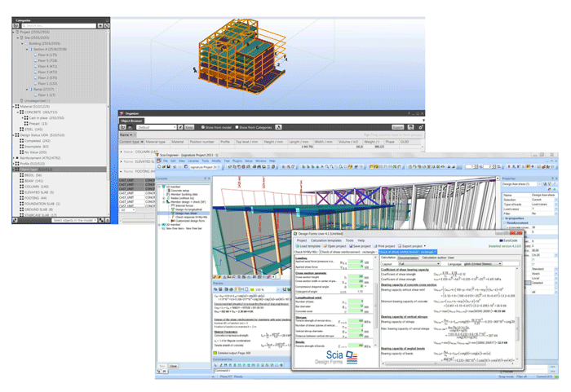
Task: Select Floor 6 in the Categories tree
Action: click(x=46, y=55)
